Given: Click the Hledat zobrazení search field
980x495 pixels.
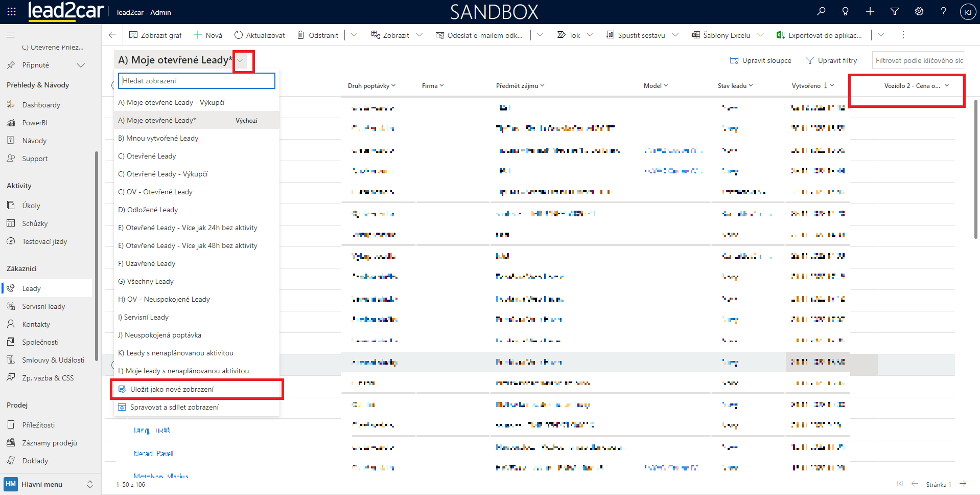Looking at the screenshot, I should pos(197,81).
